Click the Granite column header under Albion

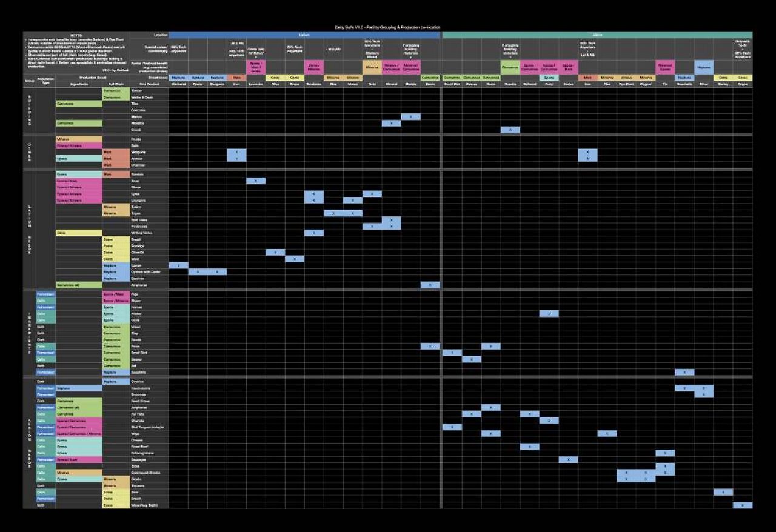pyautogui.click(x=510, y=84)
